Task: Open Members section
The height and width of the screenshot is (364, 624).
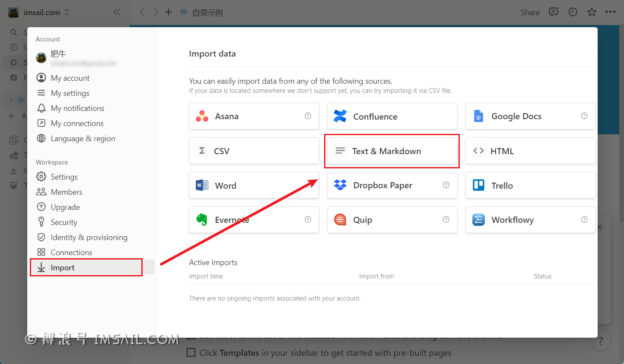Action: 92,192
